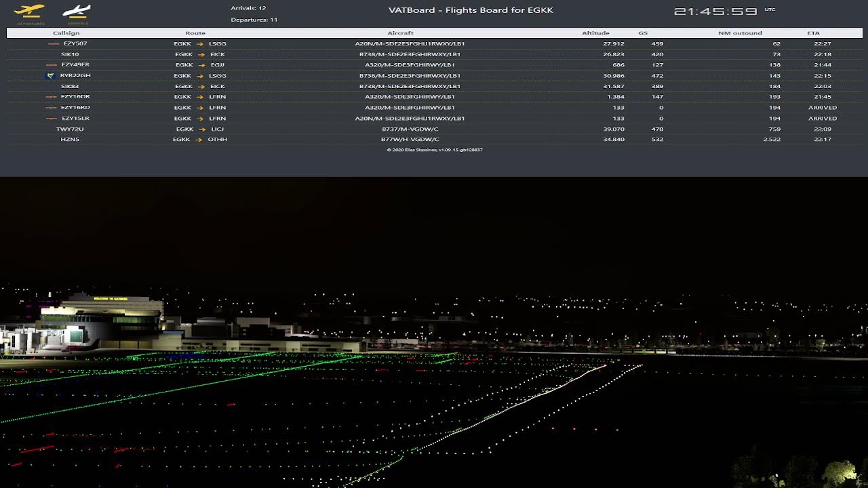Click altitude value 27.912
This screenshot has height=488, width=868.
coord(614,43)
